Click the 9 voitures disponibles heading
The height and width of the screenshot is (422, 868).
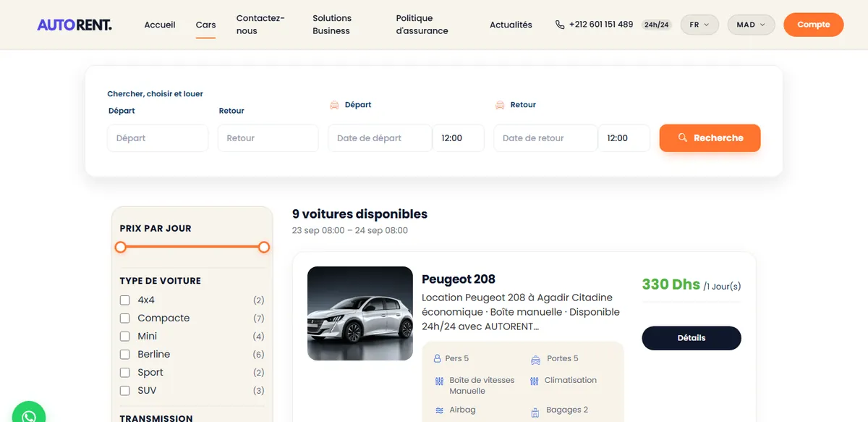pyautogui.click(x=359, y=214)
